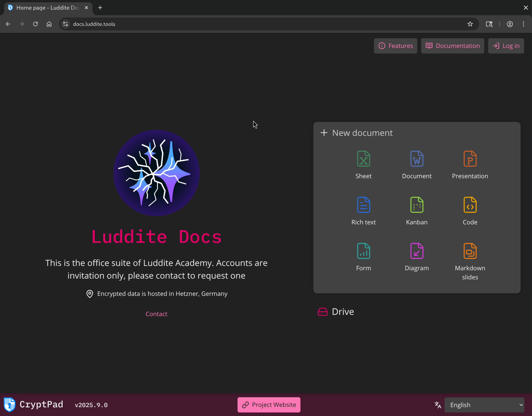Open the Project Website link
This screenshot has height=416, width=532.
pos(269,405)
